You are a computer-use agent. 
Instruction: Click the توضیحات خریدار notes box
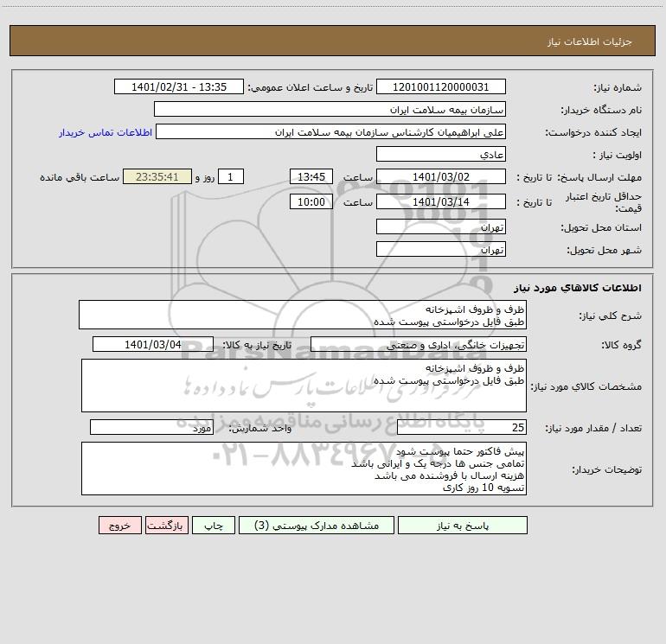[x=304, y=469]
